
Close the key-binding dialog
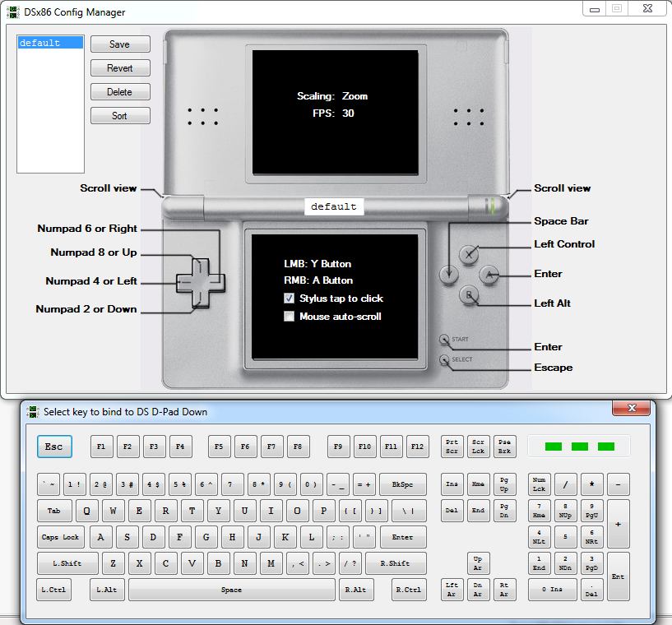(632, 408)
